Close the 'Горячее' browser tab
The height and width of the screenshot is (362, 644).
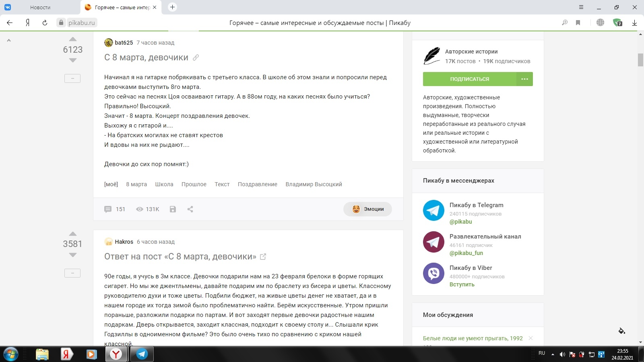click(155, 7)
